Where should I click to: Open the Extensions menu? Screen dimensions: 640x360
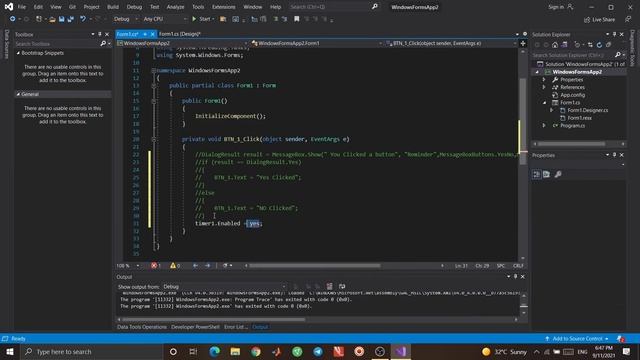tap(224, 7)
